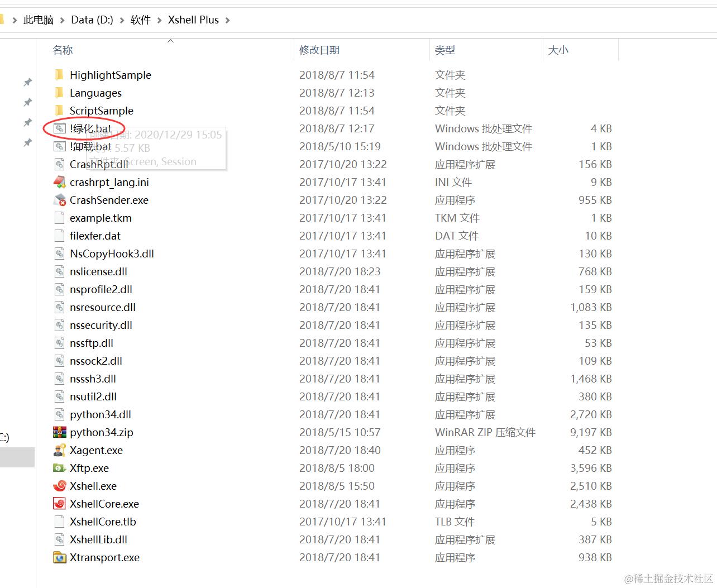717x588 pixels.
Task: Click the 2018/5/15 10:57 date cell
Action: click(x=340, y=432)
